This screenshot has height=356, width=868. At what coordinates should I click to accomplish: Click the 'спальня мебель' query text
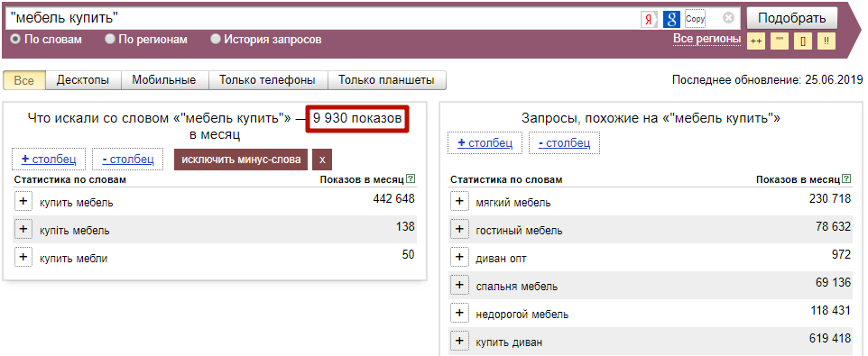pyautogui.click(x=516, y=287)
